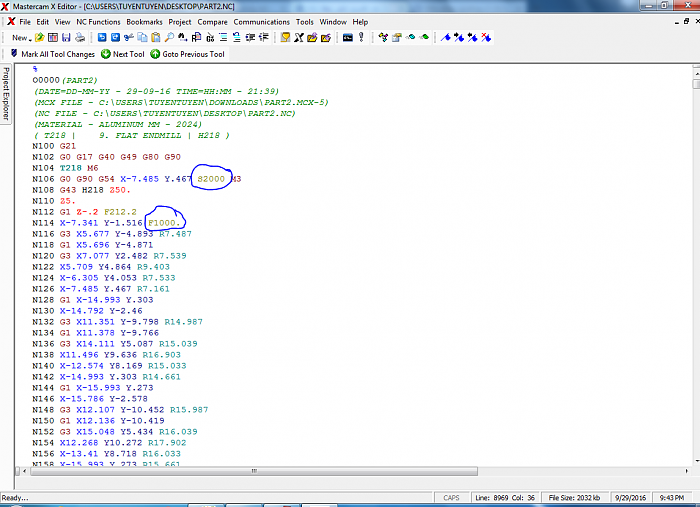Click line N128 G1 X-14.993
This screenshot has height=507, width=700.
pyautogui.click(x=93, y=300)
